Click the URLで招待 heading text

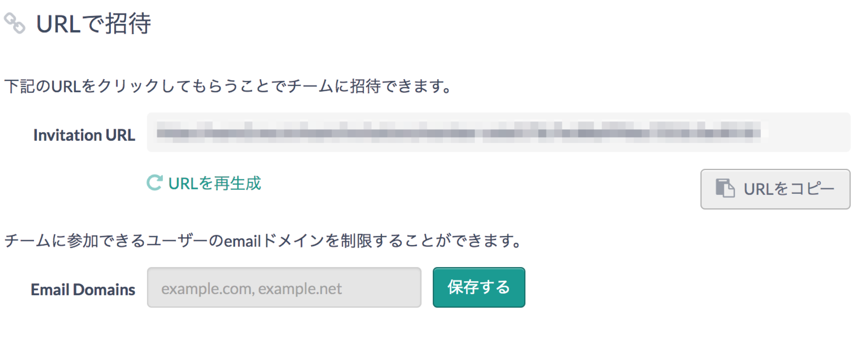(x=94, y=24)
